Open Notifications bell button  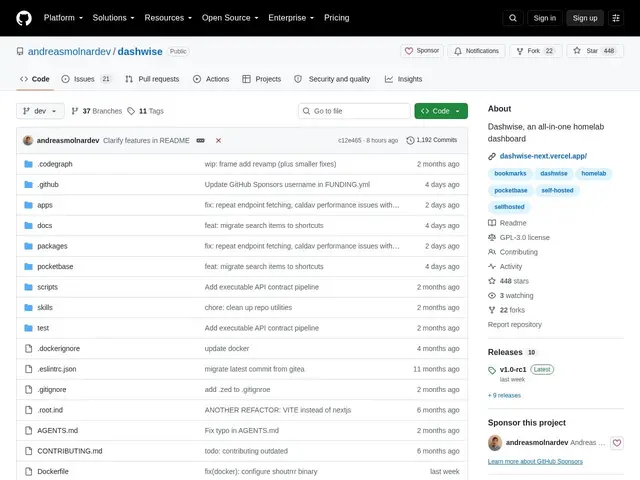click(476, 51)
